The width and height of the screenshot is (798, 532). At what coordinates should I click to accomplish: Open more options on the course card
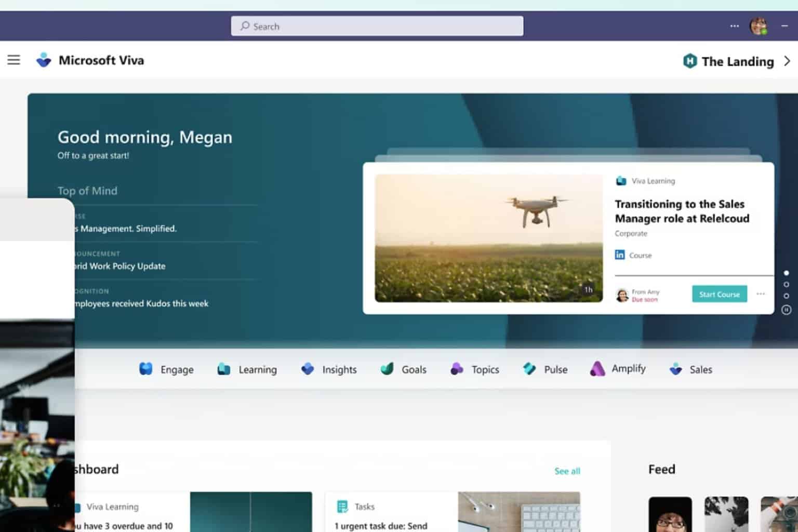click(x=761, y=294)
